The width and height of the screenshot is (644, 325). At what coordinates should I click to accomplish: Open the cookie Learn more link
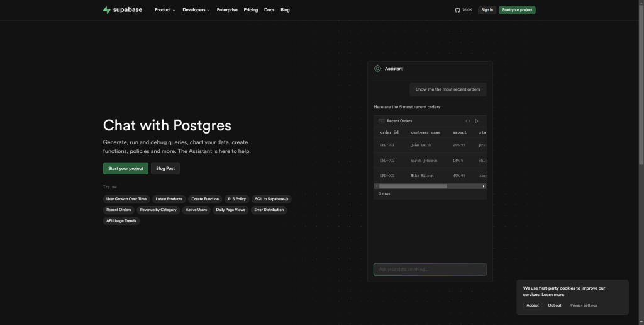click(553, 295)
